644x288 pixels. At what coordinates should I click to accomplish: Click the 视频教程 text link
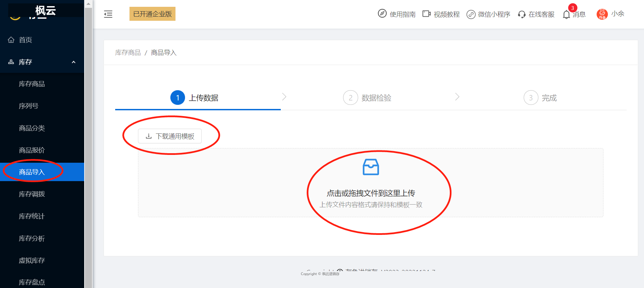[x=447, y=14]
